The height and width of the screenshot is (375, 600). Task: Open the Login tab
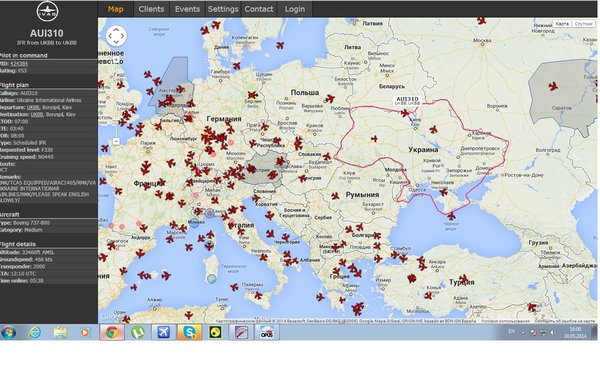tap(295, 9)
